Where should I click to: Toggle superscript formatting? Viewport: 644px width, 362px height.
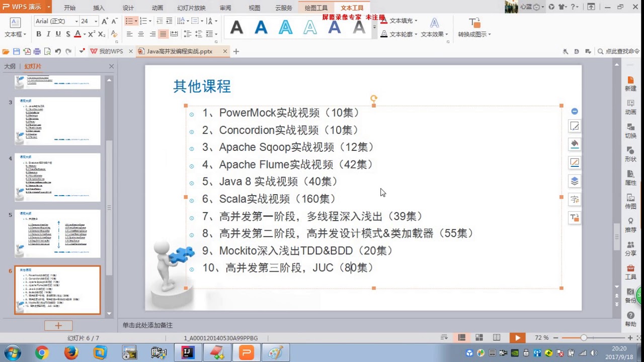tap(92, 34)
